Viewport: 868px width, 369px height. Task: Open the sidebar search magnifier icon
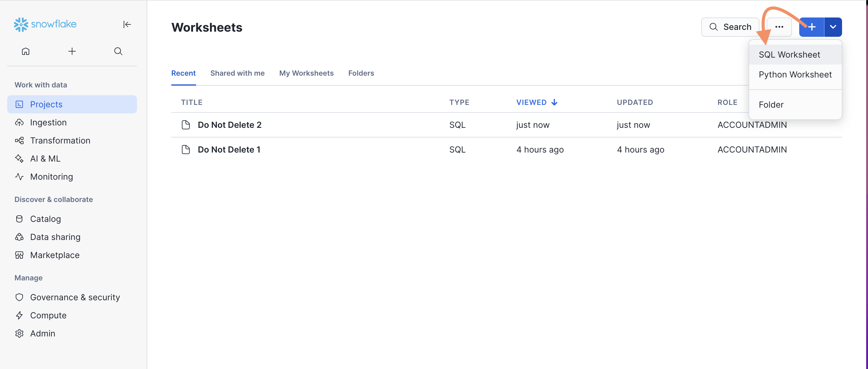(x=118, y=51)
